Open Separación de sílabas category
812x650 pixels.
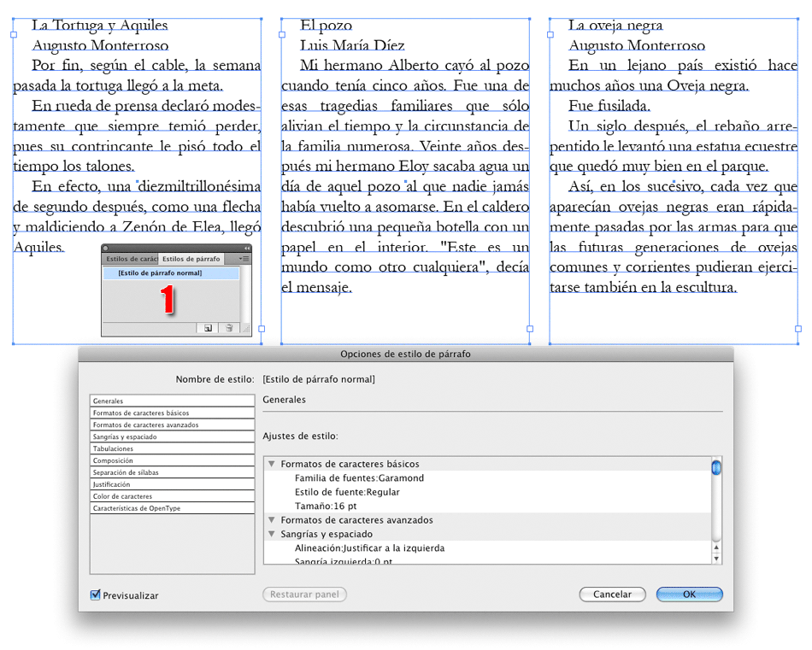click(x=172, y=472)
